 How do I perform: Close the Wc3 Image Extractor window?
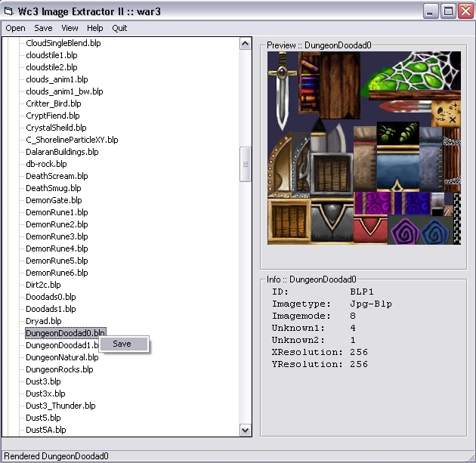(x=465, y=11)
